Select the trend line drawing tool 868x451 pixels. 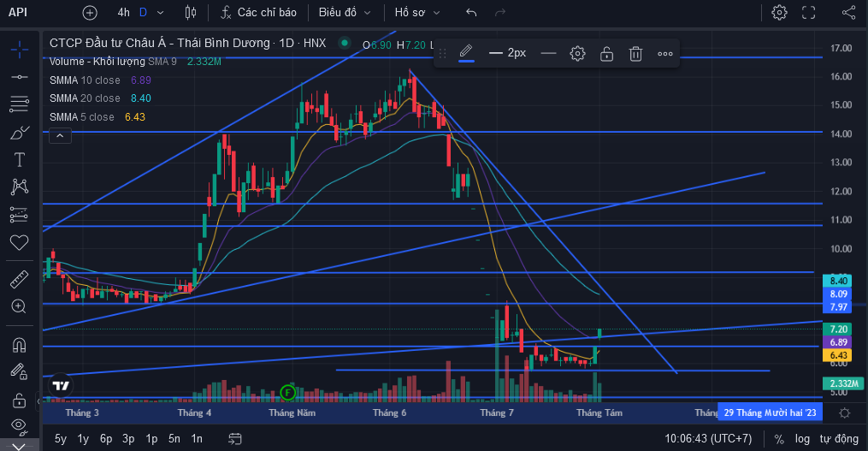[20, 76]
